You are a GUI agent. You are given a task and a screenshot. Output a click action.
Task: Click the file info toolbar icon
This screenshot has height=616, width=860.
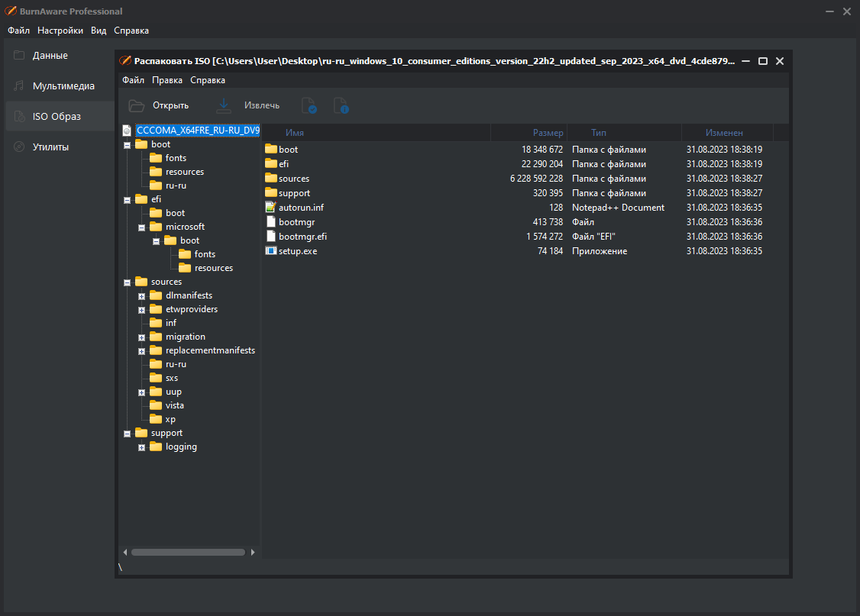point(341,105)
